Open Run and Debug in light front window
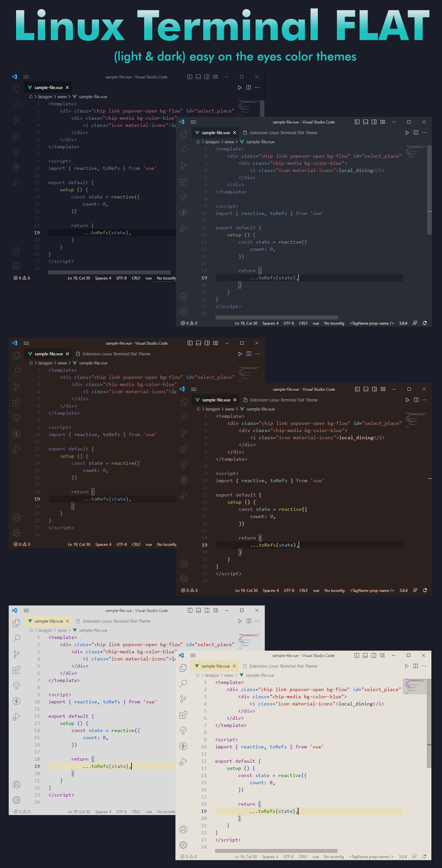 coord(183,762)
